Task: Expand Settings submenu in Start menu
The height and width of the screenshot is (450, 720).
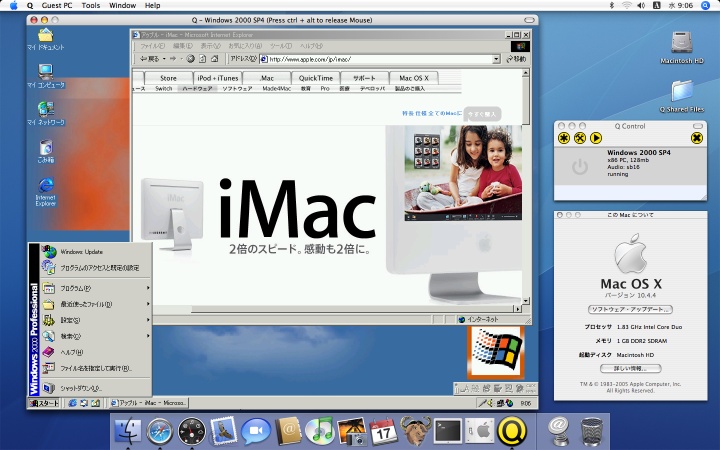Action: coord(96,320)
